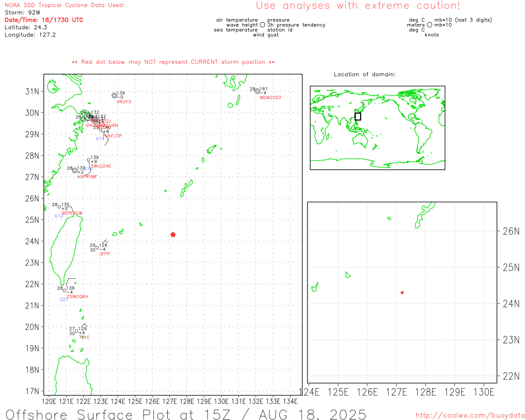This screenshot has height=420, width=525.
Task: Click the black domain box on world map
Action: tap(358, 116)
